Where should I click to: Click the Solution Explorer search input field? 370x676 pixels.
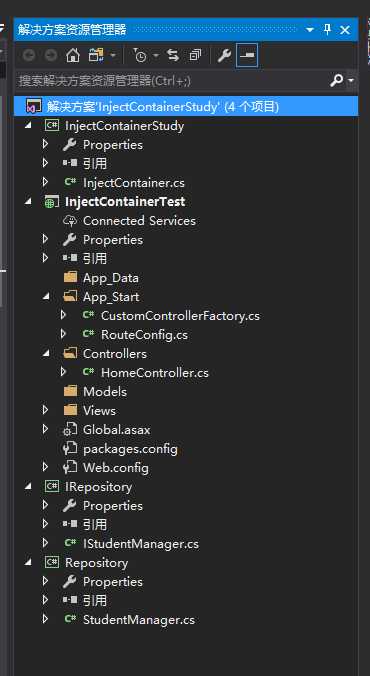(x=171, y=80)
